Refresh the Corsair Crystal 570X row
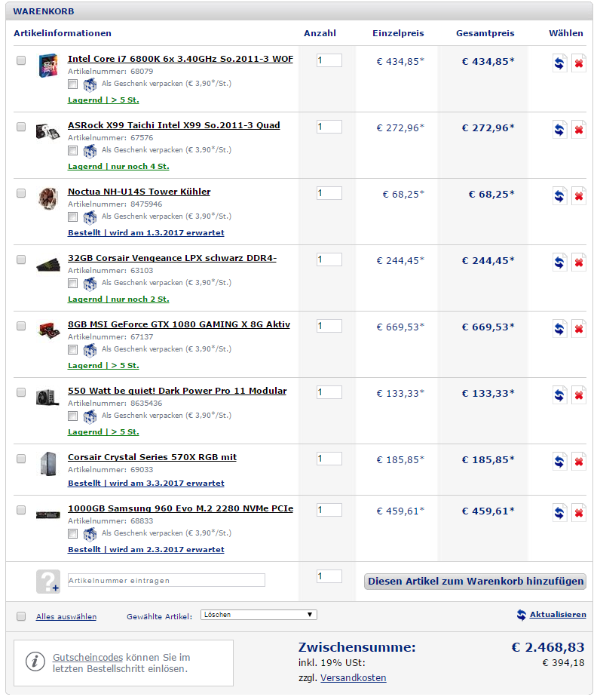This screenshot has height=700, width=597. (559, 461)
